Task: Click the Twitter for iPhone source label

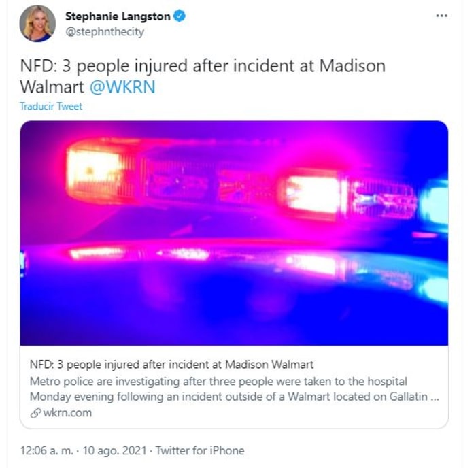Action: point(200,450)
